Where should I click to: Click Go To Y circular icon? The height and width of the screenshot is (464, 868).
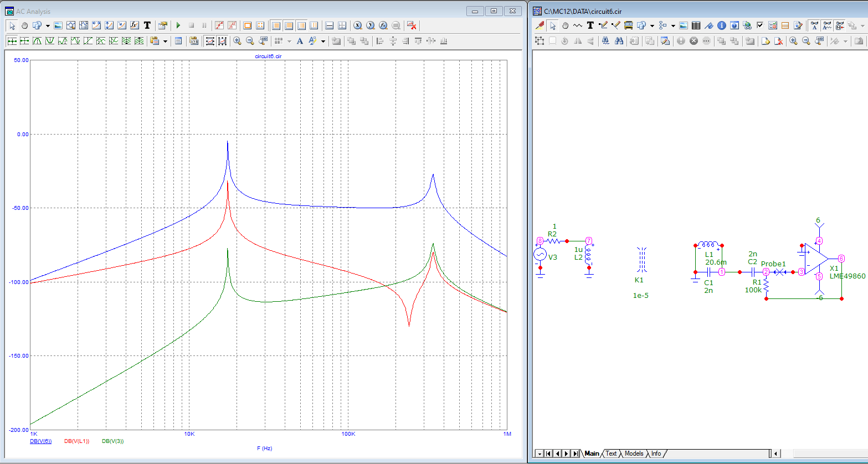pos(371,25)
